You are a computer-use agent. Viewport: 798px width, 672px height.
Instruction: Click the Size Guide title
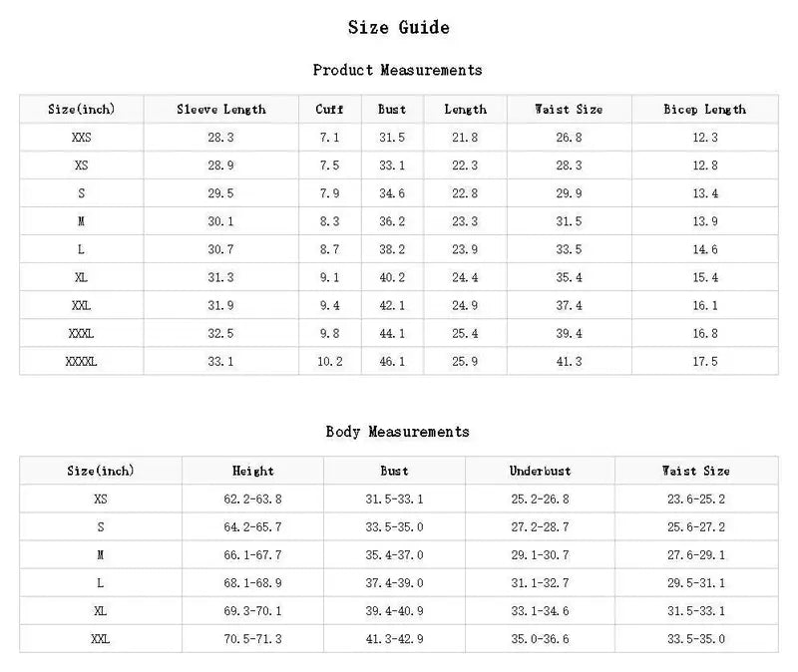click(x=398, y=28)
